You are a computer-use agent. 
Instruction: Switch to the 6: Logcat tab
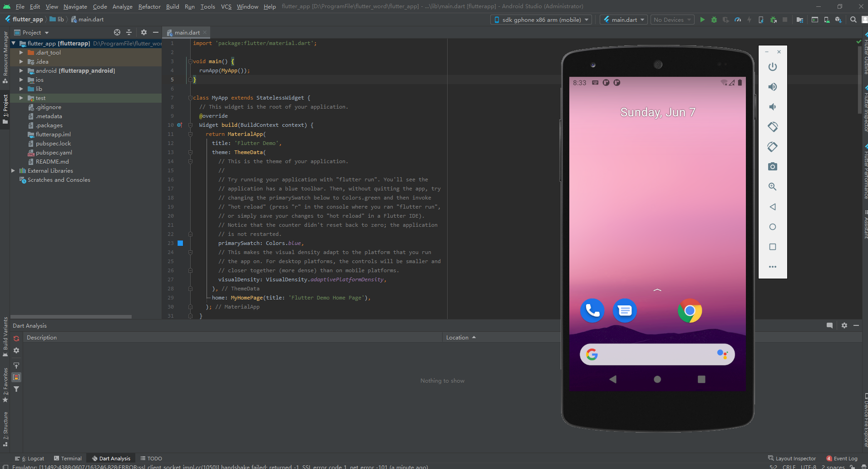(30, 458)
